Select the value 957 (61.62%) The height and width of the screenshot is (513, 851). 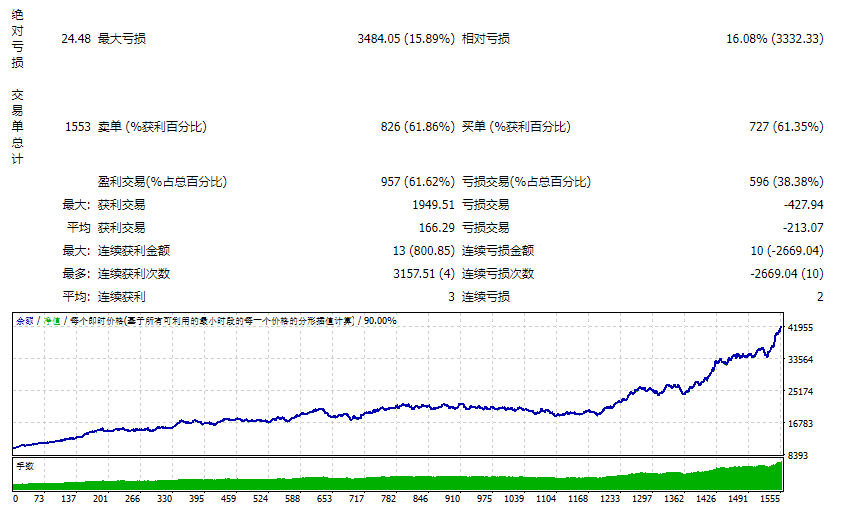417,182
